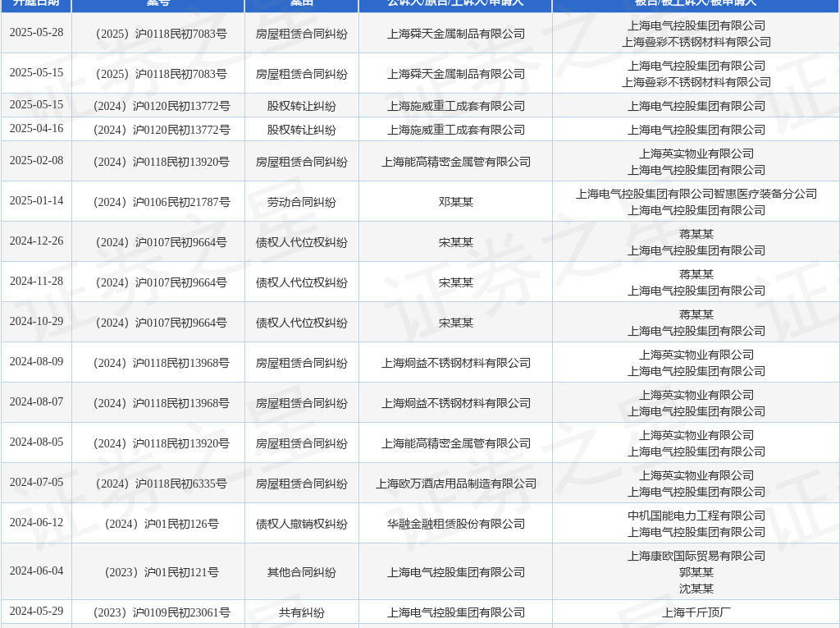Click 债权人代位权纠纷 in the 2024-11-28 row
Screen dimensions: 840x628
coord(302,282)
